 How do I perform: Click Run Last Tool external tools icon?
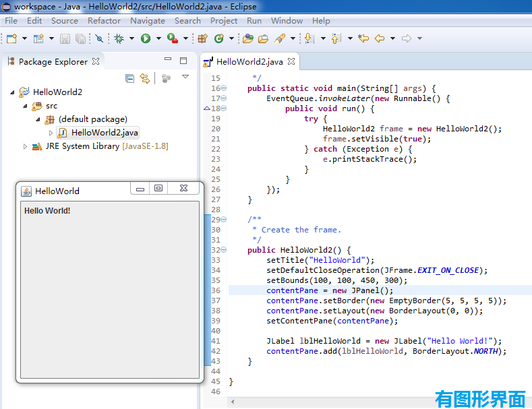173,38
